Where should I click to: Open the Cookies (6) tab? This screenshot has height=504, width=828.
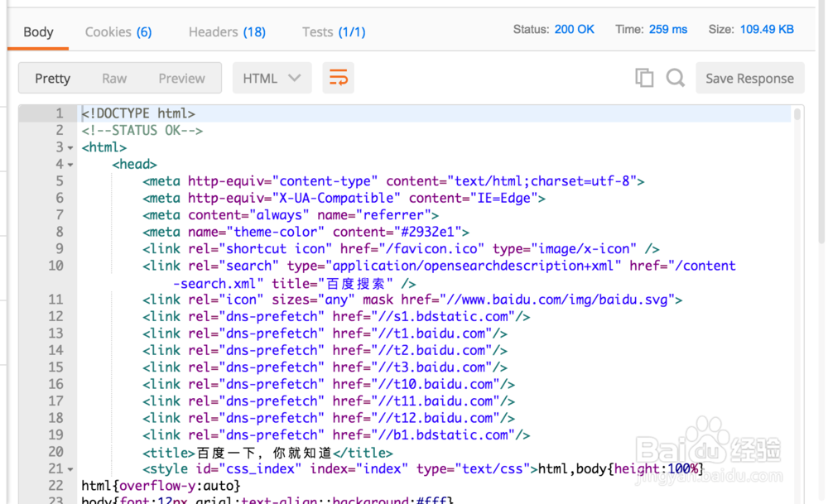pos(118,31)
